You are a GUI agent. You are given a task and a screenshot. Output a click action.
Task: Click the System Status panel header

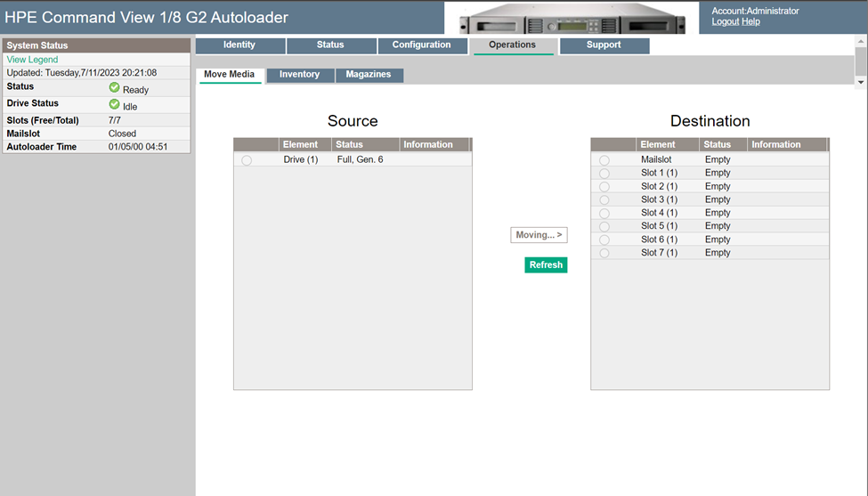96,45
